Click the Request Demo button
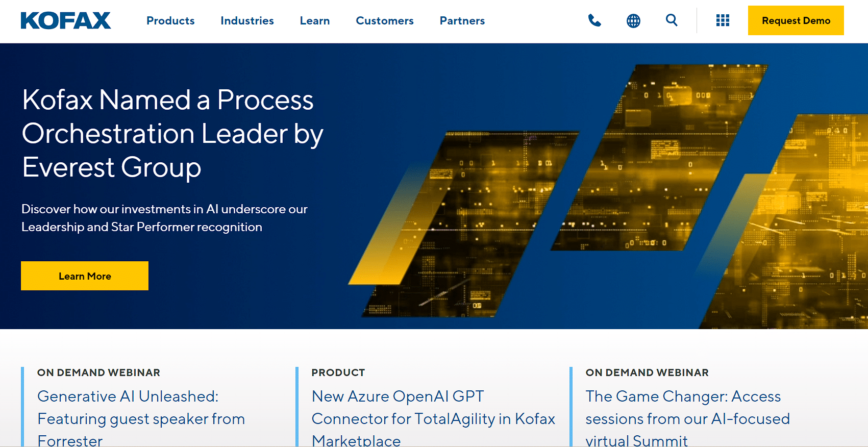 coord(796,20)
